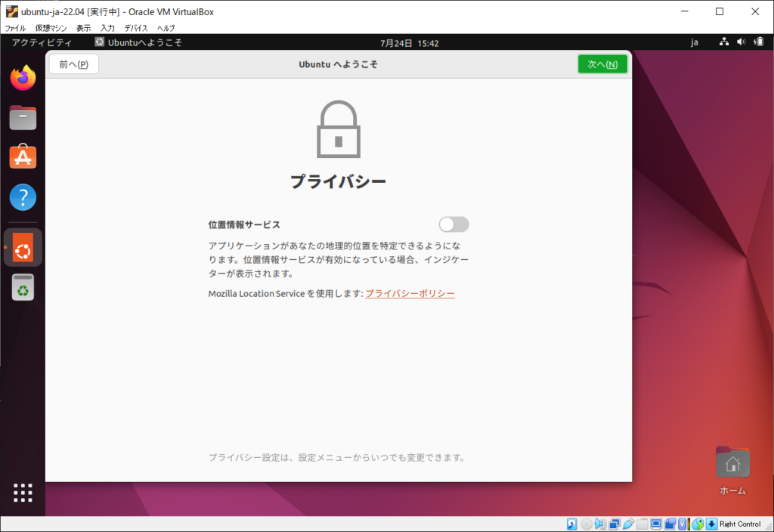
Task: Click the Ubuntu へようこそ window title
Action: pos(338,64)
